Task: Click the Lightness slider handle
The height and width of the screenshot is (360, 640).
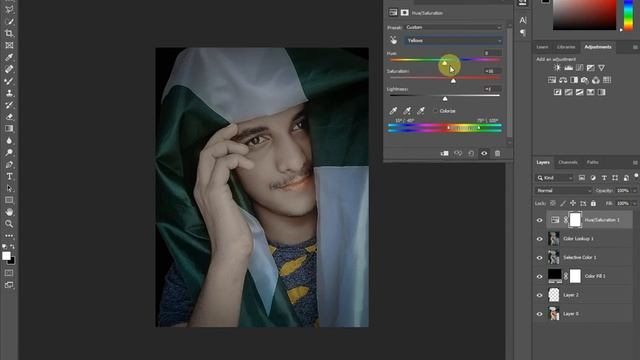Action: (x=445, y=99)
